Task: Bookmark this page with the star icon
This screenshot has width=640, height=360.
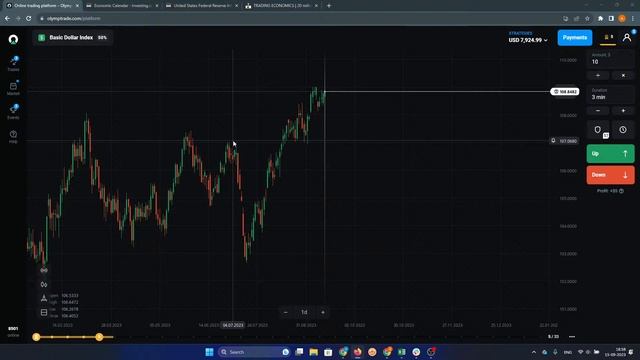Action: (x=587, y=18)
